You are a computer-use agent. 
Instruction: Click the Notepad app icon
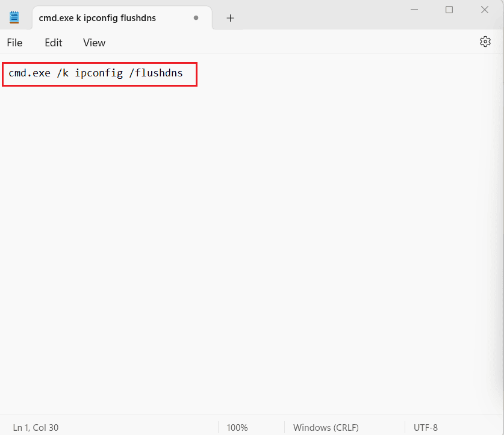[x=14, y=17]
